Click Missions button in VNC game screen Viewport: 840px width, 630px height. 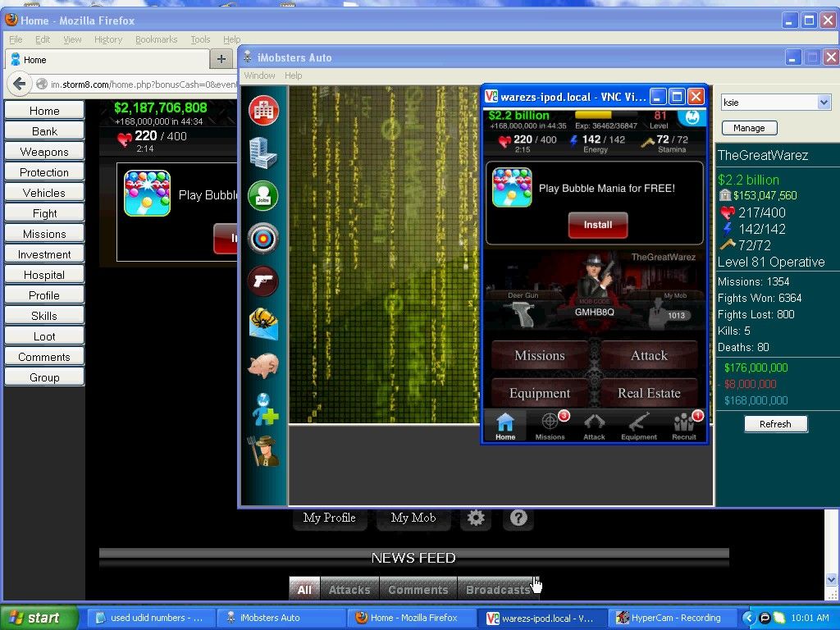pos(540,355)
